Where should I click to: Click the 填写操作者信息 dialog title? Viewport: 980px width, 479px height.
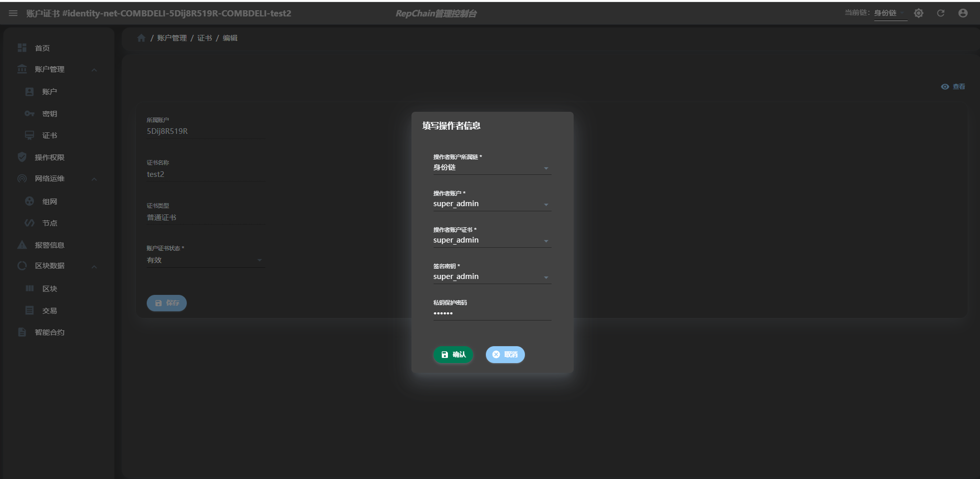click(452, 126)
